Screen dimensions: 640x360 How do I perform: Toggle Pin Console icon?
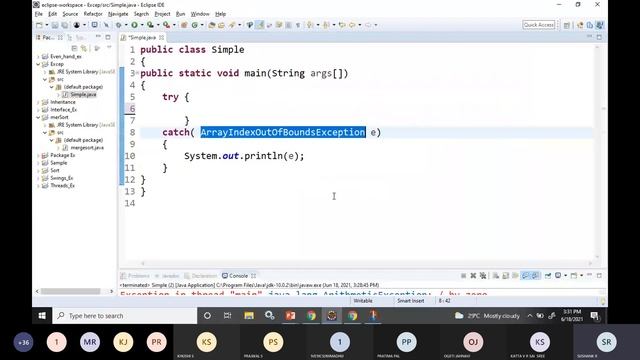(x=548, y=276)
